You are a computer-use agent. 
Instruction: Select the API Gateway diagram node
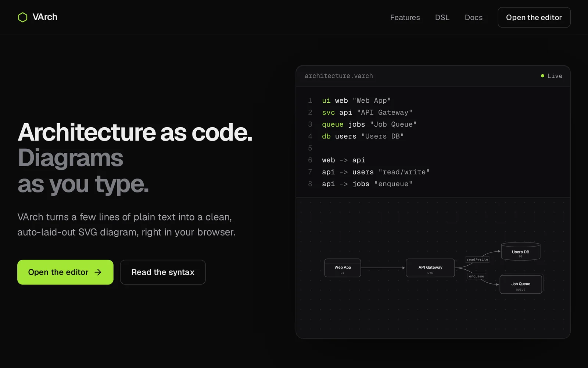(430, 268)
